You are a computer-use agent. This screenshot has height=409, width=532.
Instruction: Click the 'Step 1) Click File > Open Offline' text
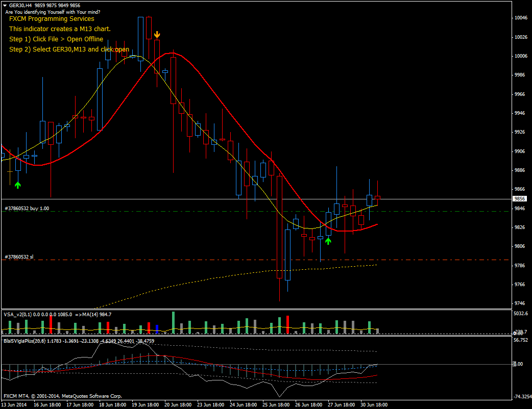click(x=56, y=39)
